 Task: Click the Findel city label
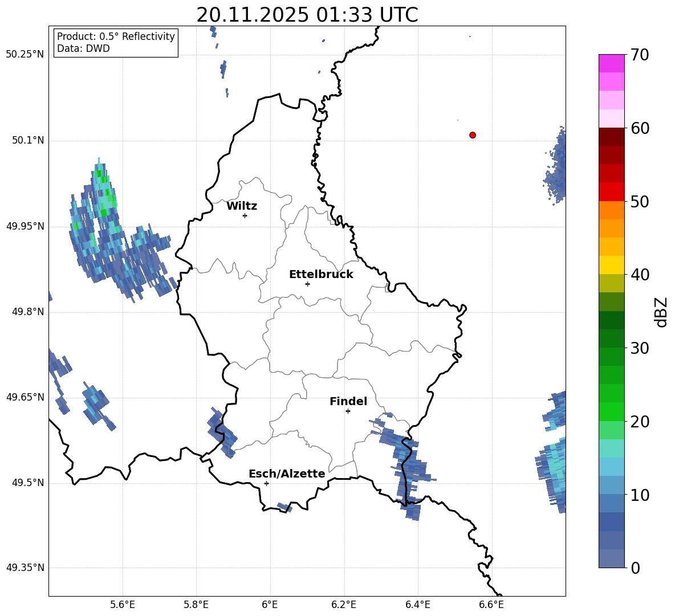pyautogui.click(x=348, y=401)
